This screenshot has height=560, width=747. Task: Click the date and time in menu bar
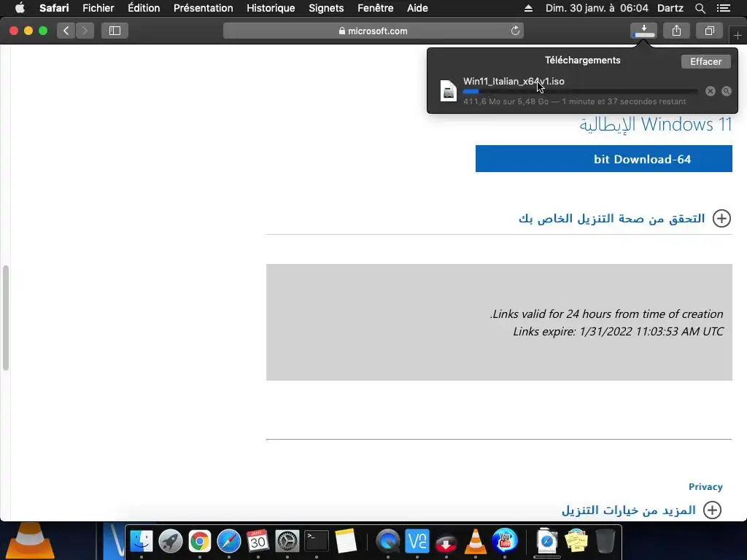[597, 8]
